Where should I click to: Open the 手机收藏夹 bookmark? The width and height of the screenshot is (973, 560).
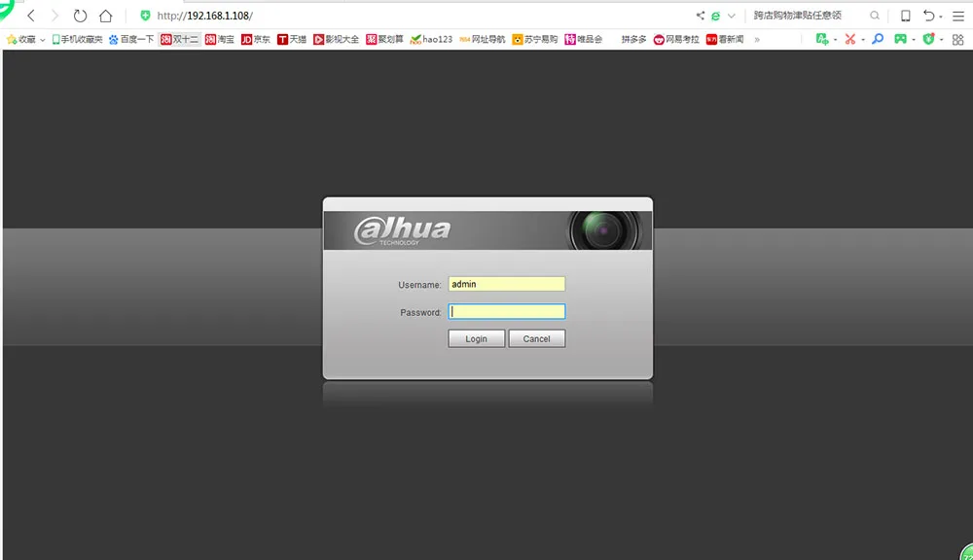click(x=78, y=39)
